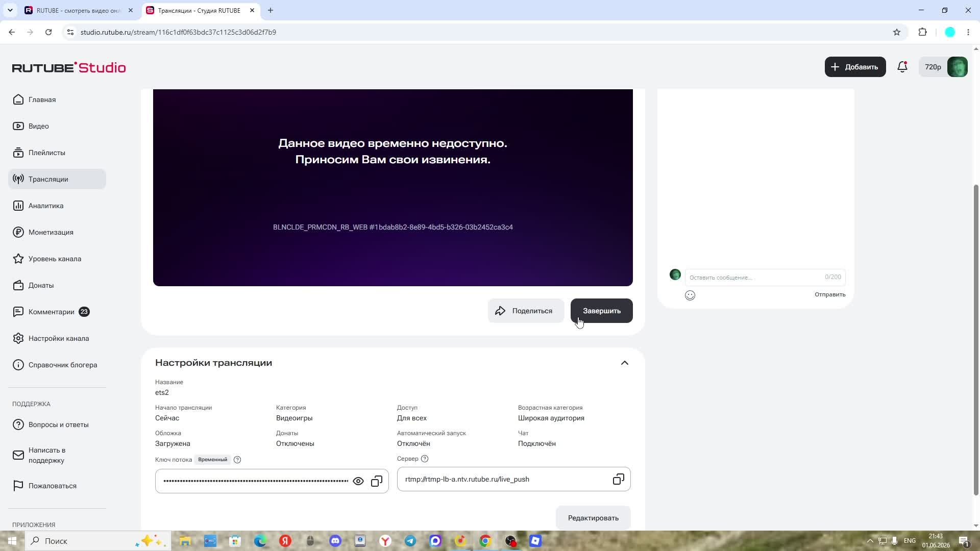Open File Explorer from the taskbar
980x551 pixels.
[x=185, y=541]
